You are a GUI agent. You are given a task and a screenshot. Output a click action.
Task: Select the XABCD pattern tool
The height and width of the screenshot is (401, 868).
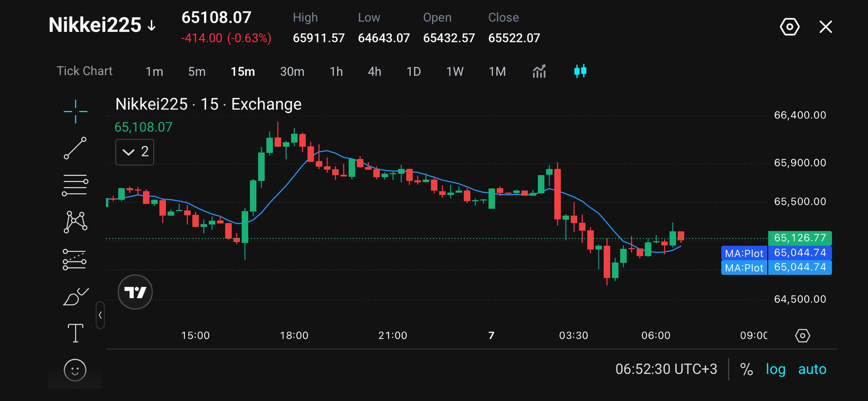click(75, 222)
